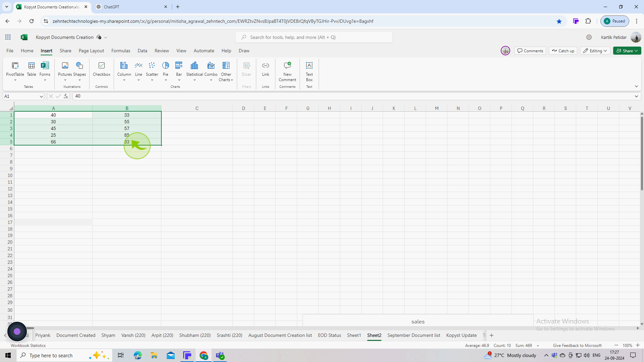The height and width of the screenshot is (362, 644).
Task: Click the formula bar input showing 40
Action: pos(352,96)
